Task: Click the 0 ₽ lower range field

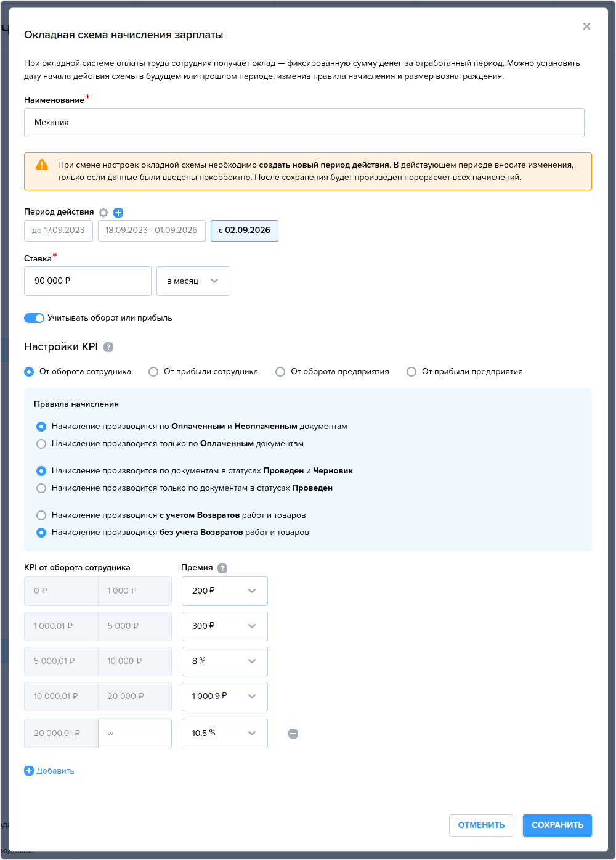Action: (x=61, y=591)
